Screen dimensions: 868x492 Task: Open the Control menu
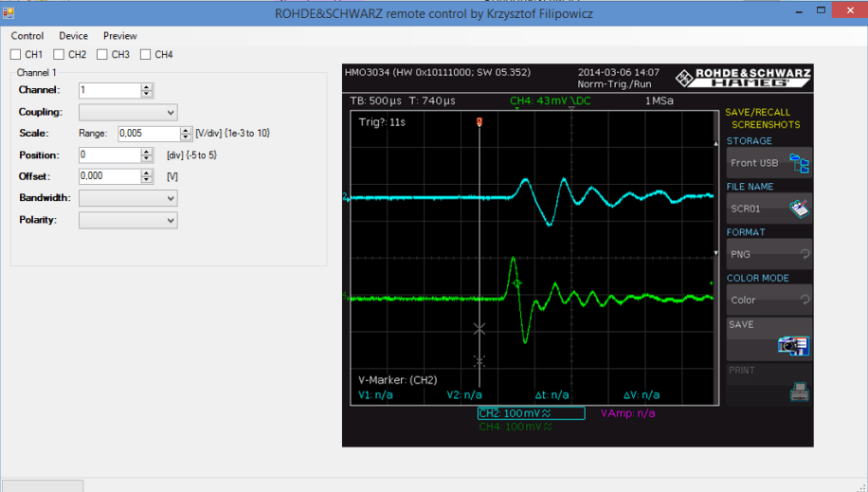point(27,36)
